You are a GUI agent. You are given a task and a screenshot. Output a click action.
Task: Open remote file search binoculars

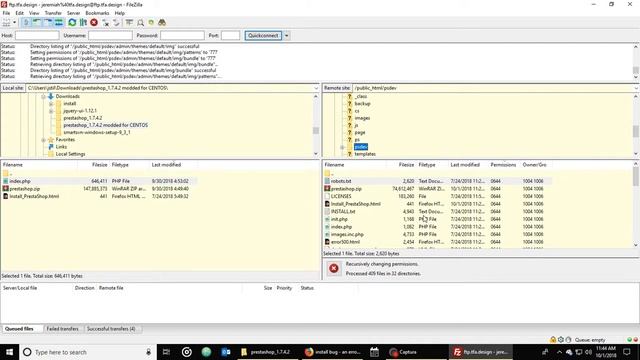162,22
